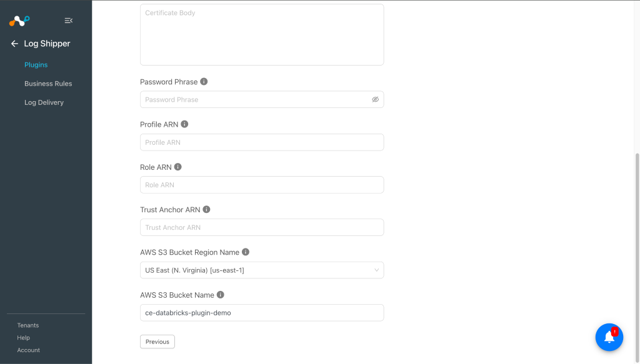Open the Plugins menu item
This screenshot has height=364, width=640.
click(36, 65)
